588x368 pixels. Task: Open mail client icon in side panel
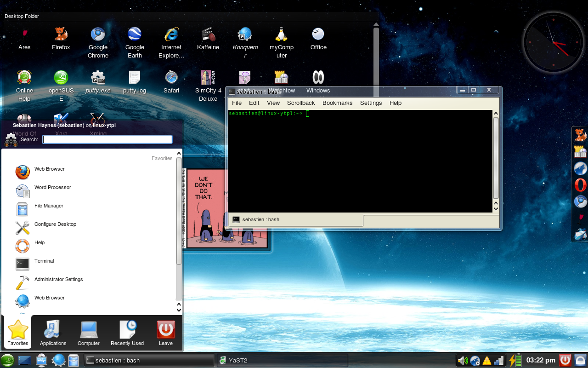[581, 235]
